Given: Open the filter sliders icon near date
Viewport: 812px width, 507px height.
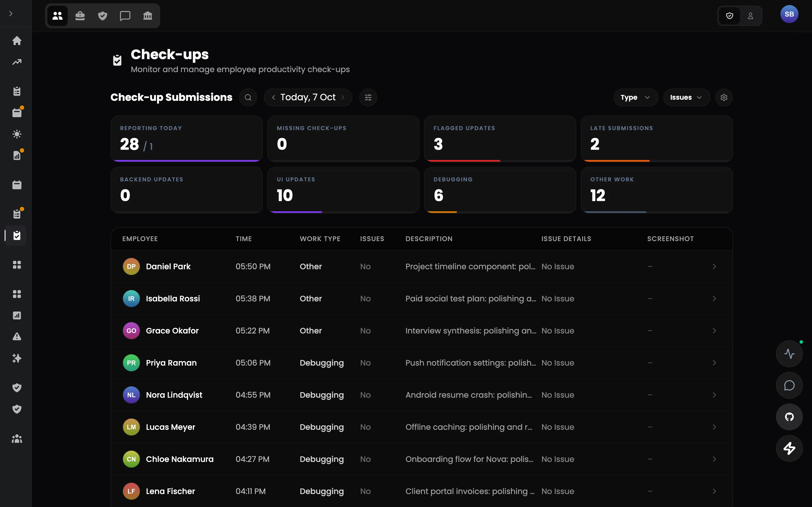Looking at the screenshot, I should pos(368,97).
